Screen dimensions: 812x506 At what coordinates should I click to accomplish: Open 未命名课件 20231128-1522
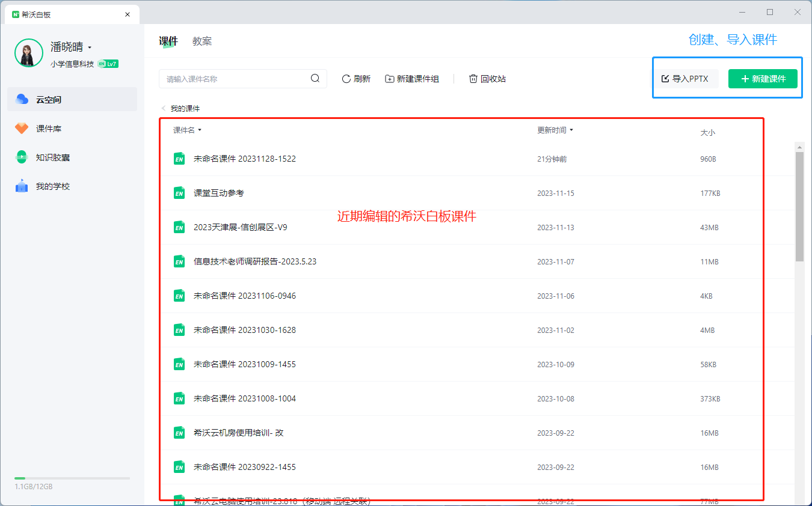(x=245, y=159)
